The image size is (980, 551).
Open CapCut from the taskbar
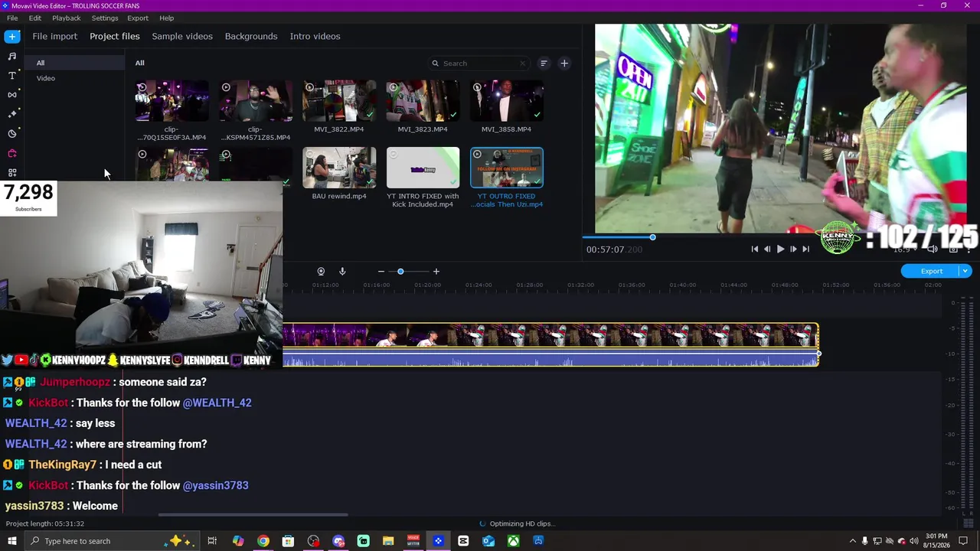point(463,541)
